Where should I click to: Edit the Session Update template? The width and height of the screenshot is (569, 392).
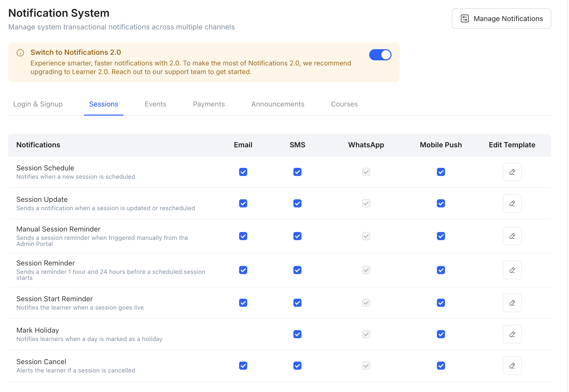click(x=512, y=203)
